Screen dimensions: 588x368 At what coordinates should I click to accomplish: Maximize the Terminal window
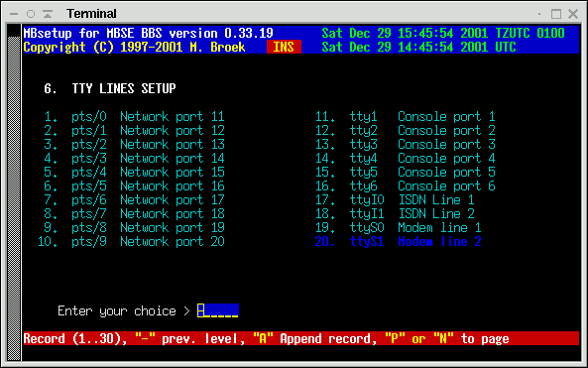pos(556,14)
